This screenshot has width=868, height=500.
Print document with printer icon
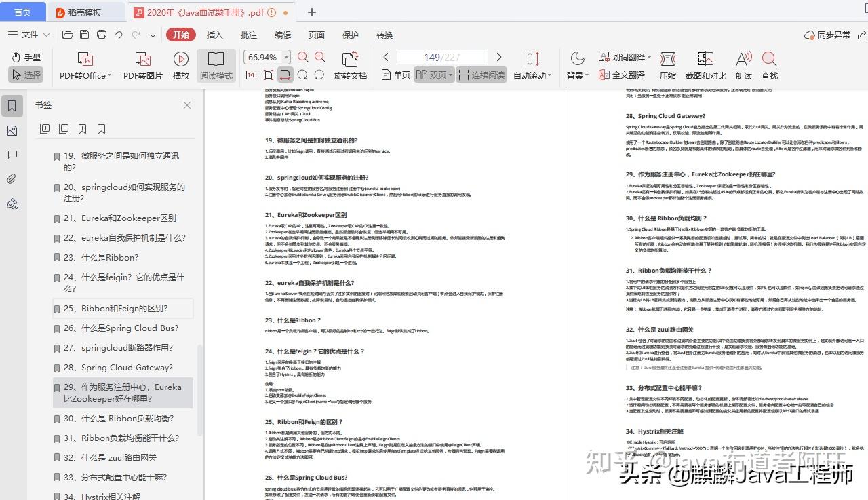click(102, 35)
